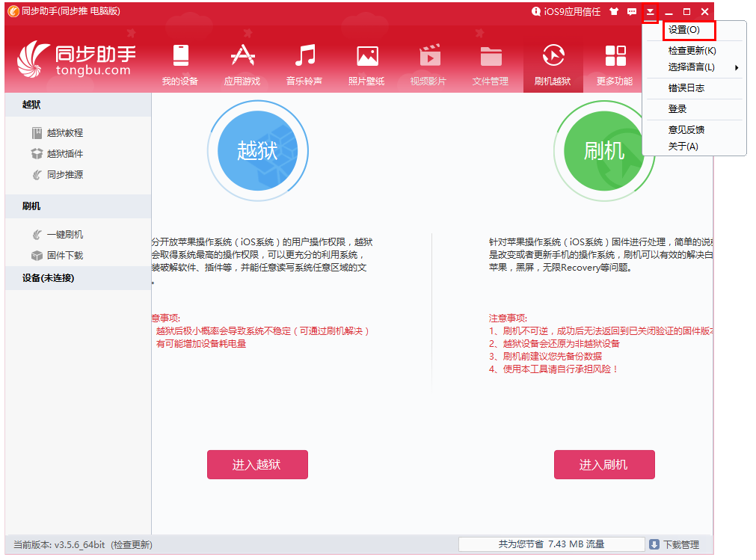Click the 同步助手 tongbu.com logo
This screenshot has width=756, height=560.
tap(77, 59)
